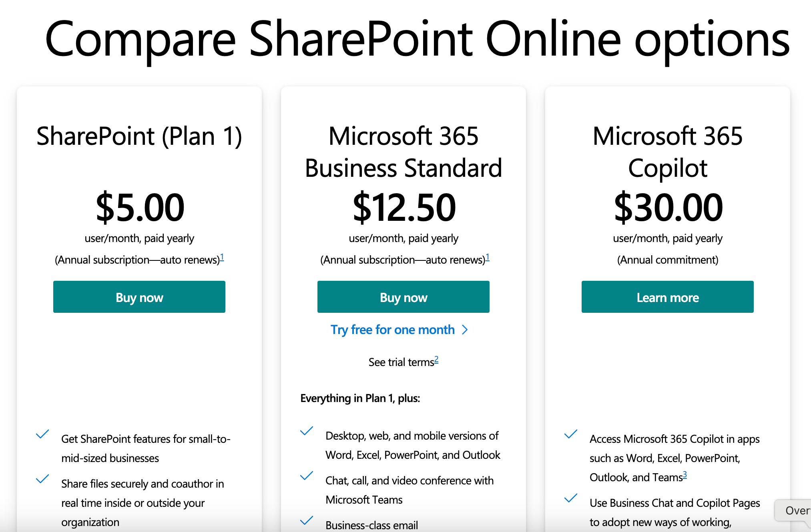Click checkmark beside Share files securely item
Screen dimensions: 811x532
click(x=42, y=479)
